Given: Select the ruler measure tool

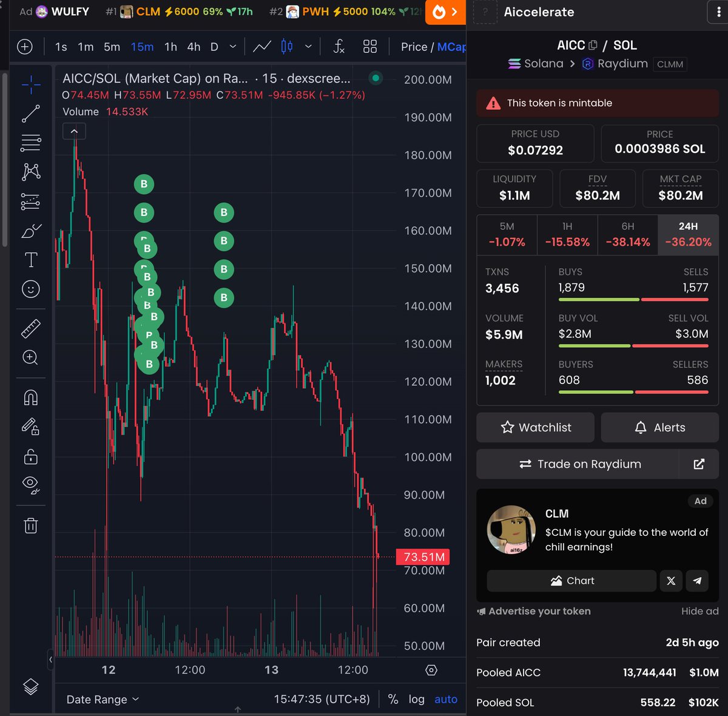Looking at the screenshot, I should pyautogui.click(x=31, y=328).
